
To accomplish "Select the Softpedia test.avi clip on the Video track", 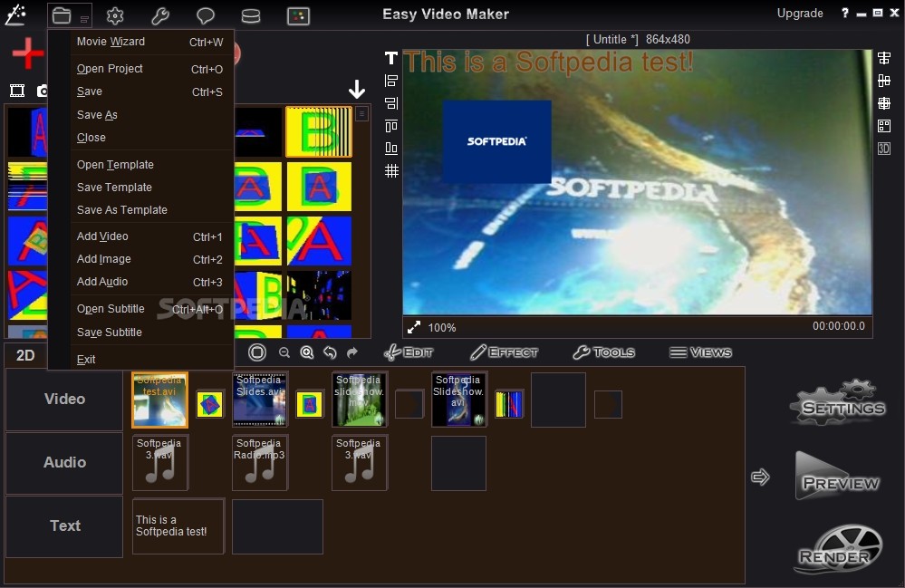I will [159, 400].
